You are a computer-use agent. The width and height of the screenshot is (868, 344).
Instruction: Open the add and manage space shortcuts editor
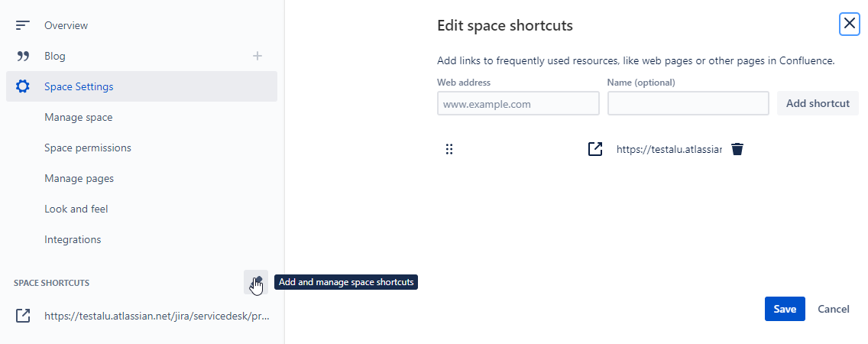[256, 282]
